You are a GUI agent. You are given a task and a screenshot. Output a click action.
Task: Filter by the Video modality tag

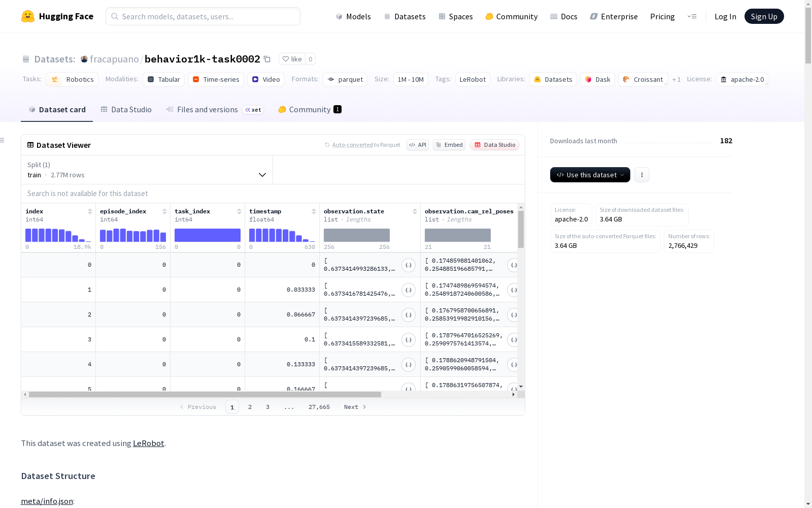click(266, 79)
